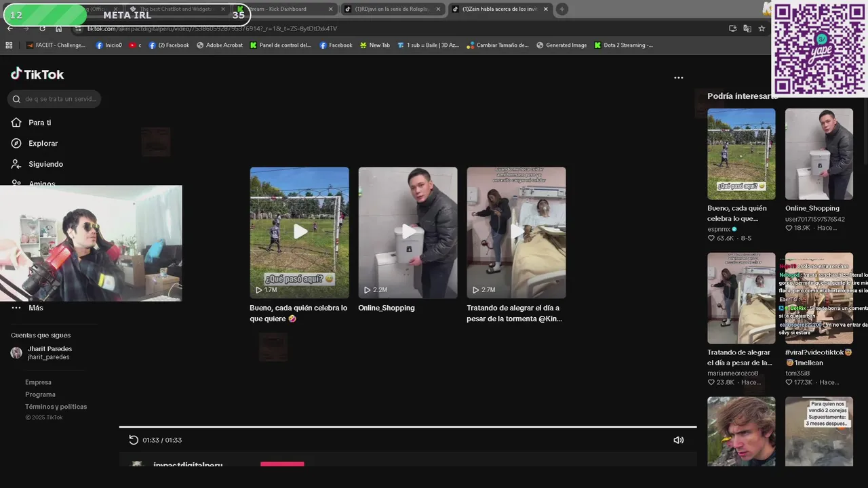Expand Programa footer section
This screenshot has width=868, height=488.
click(40, 394)
